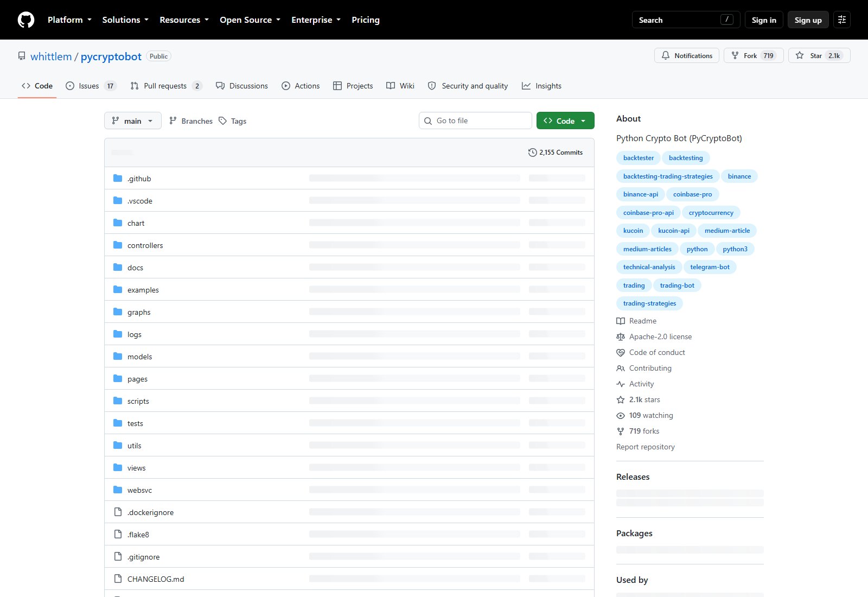Open the chart folder
Screen dimensions: 868x597
136,223
